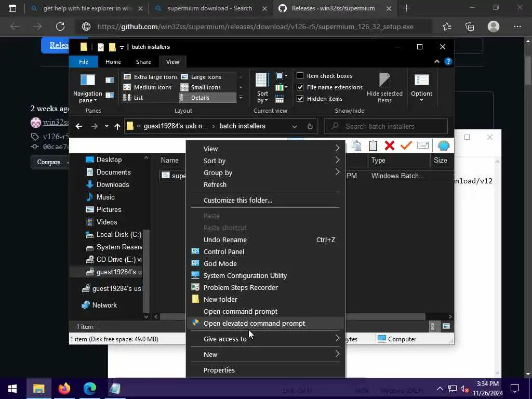
Task: Switch layout to List
Action: pyautogui.click(x=133, y=98)
